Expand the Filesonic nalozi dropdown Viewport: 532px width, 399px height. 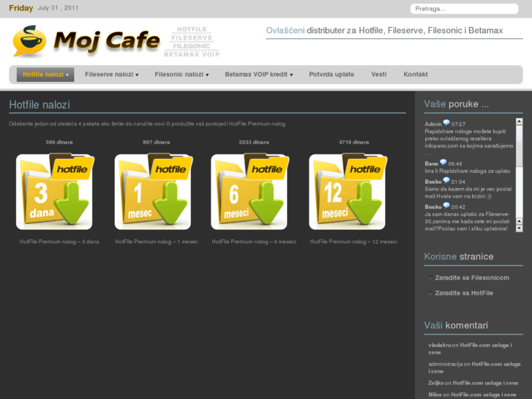coord(181,75)
